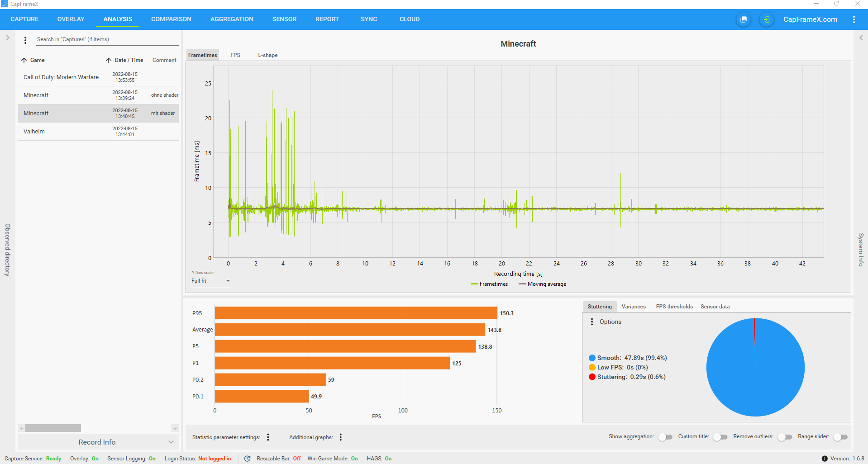Click the Search in Captures field
Viewport: 868px width, 464px height.
107,40
